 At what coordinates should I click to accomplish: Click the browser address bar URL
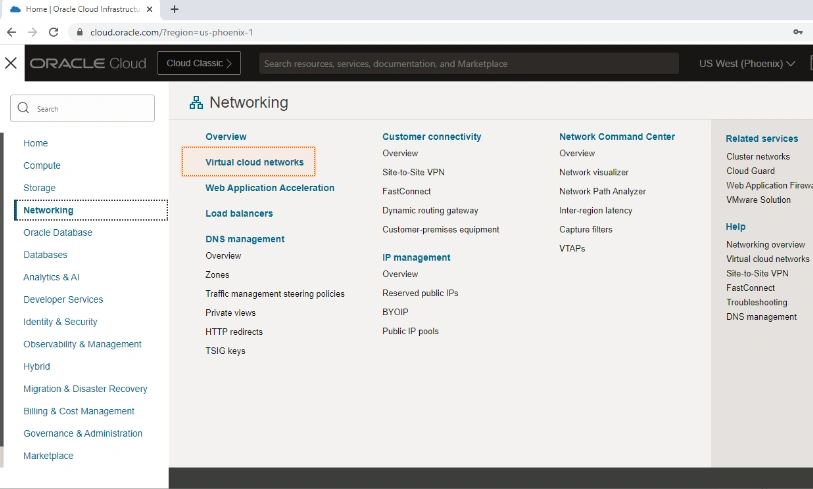(171, 32)
